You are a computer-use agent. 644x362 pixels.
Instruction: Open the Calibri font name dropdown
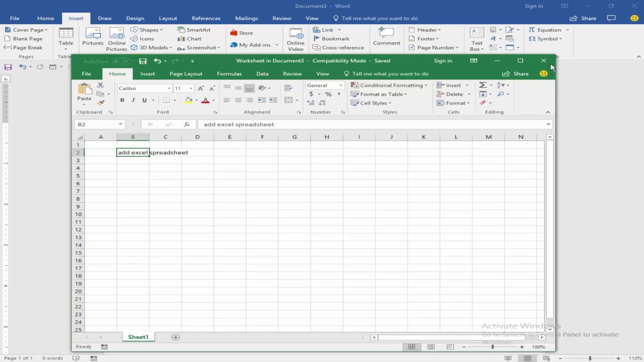169,88
